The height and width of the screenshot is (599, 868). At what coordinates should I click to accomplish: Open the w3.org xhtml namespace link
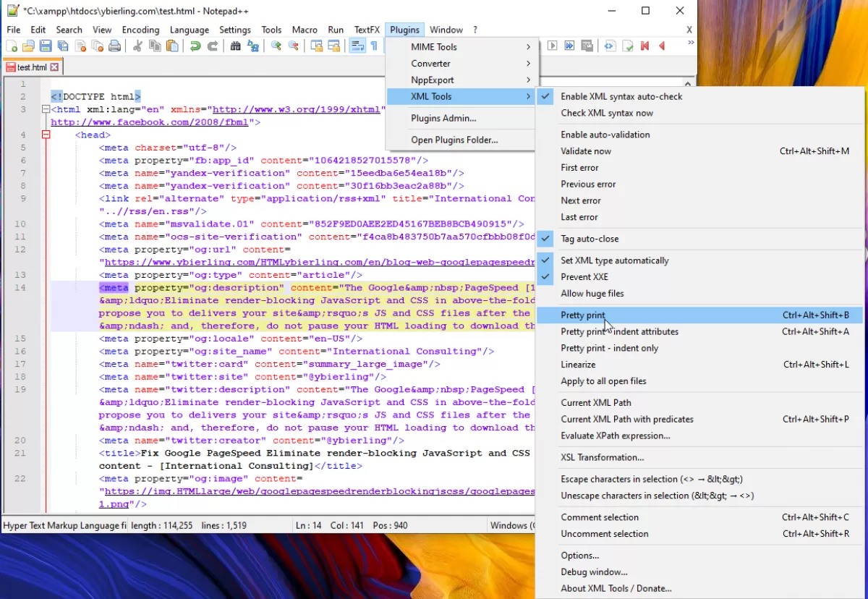(x=295, y=109)
